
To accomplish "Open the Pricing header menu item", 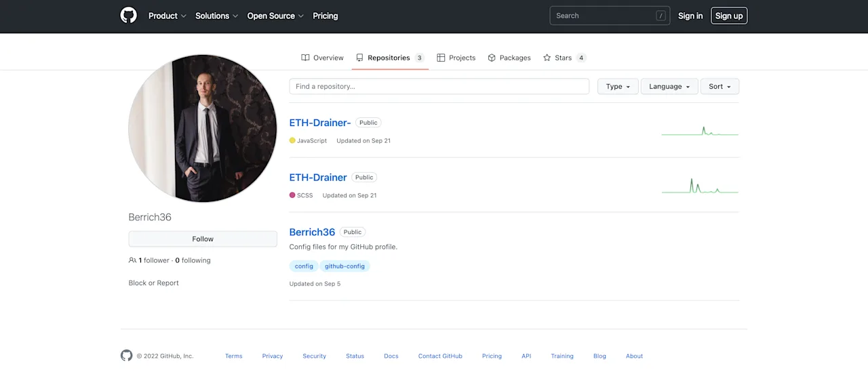I will pos(325,16).
